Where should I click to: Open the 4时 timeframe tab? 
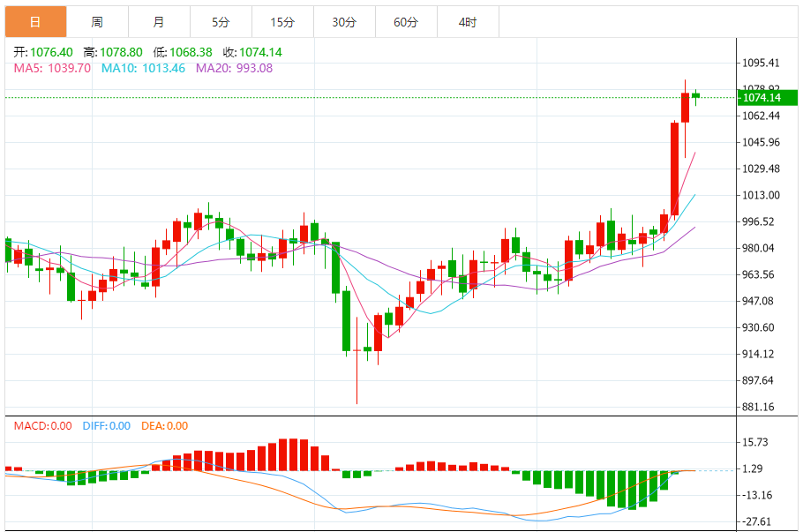468,22
